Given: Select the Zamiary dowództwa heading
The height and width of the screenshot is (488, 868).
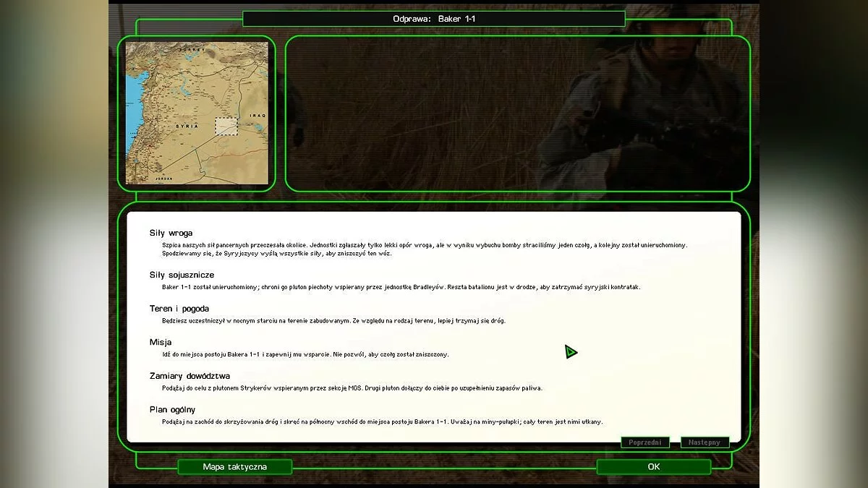Looking at the screenshot, I should point(190,376).
